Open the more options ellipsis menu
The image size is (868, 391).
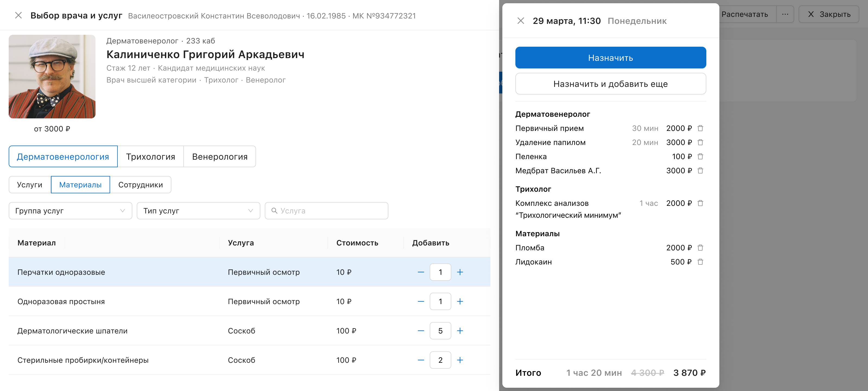click(x=785, y=14)
